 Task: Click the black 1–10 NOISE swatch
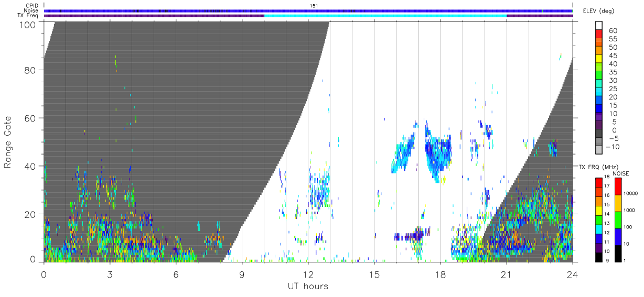pos(618,253)
